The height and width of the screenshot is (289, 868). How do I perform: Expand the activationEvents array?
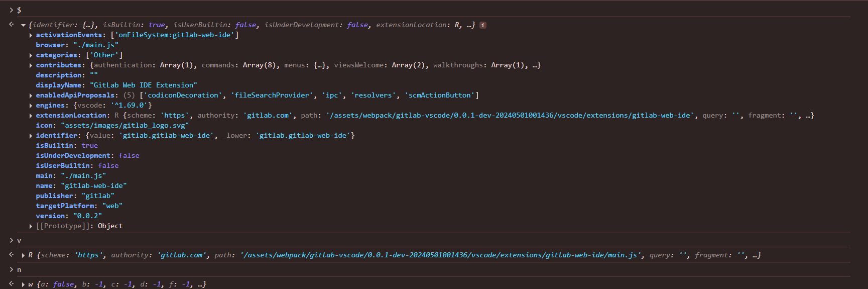pos(31,35)
